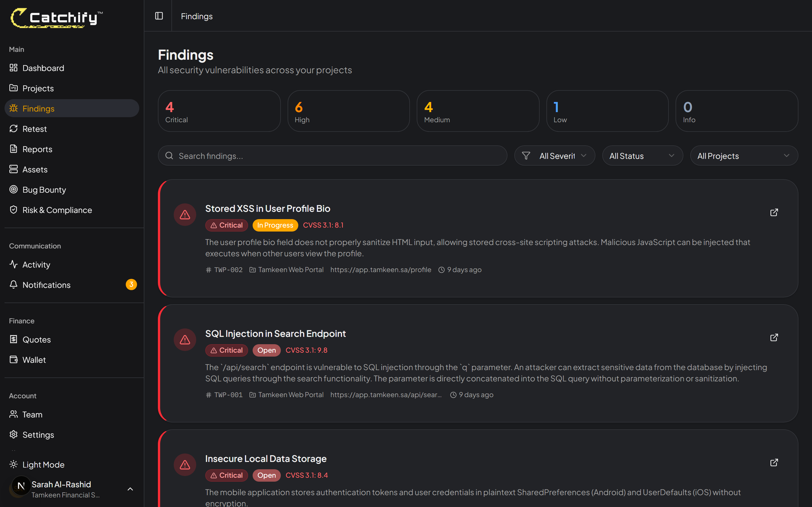
Task: Open the All Status dropdown
Action: [x=642, y=156]
